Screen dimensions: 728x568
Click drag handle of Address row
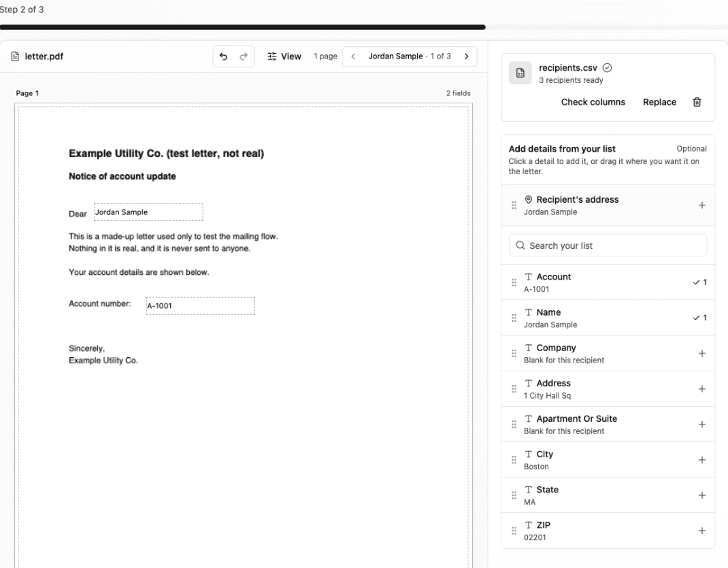[x=514, y=389]
